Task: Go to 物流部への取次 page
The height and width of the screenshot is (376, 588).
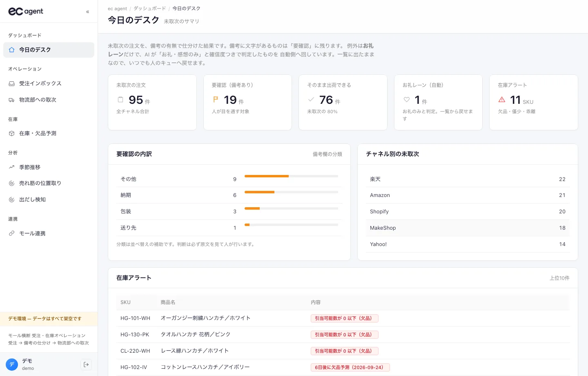Action: tap(49, 100)
